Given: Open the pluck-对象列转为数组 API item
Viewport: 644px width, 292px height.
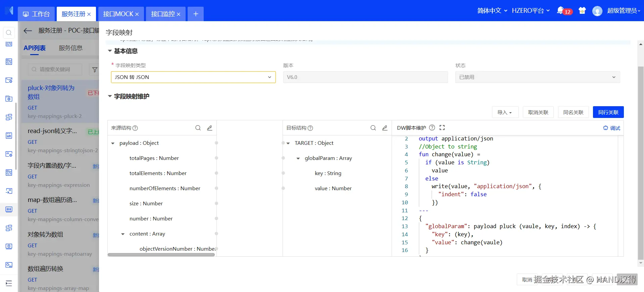Looking at the screenshot, I should [60, 101].
